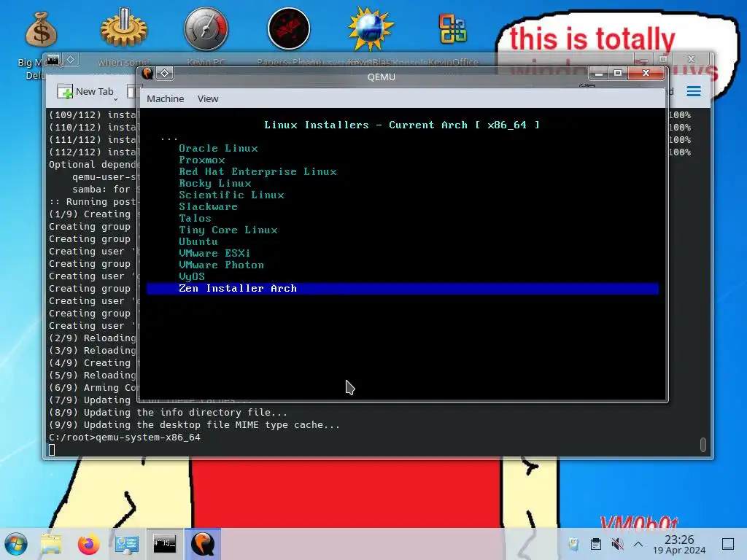This screenshot has width=747, height=560.
Task: Select Ubuntu installer entry
Action: coord(198,241)
